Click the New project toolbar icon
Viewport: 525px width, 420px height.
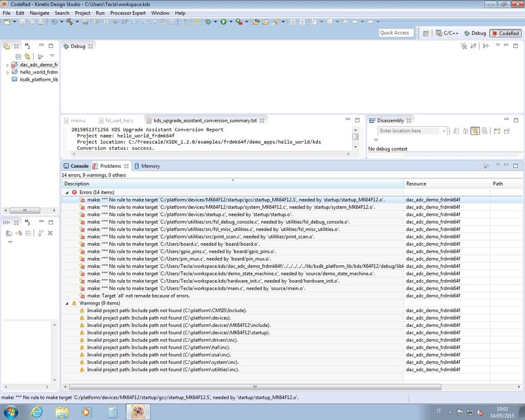(7, 22)
